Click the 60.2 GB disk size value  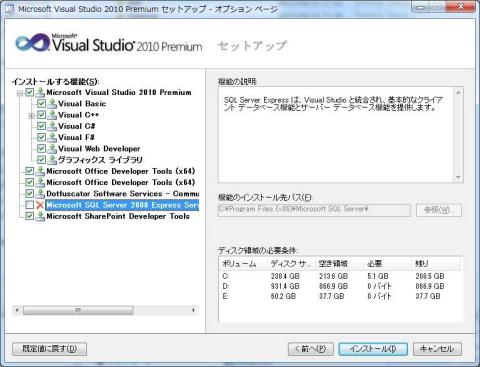click(283, 296)
